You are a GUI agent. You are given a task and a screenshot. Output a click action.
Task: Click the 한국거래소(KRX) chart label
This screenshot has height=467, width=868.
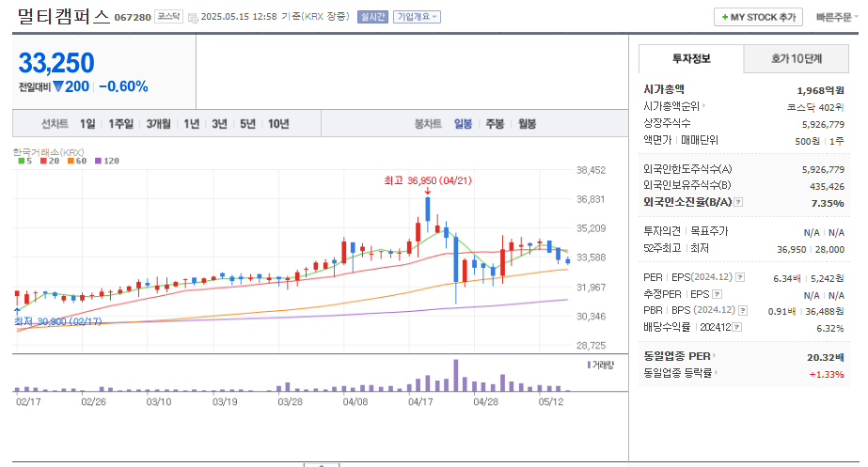point(49,152)
